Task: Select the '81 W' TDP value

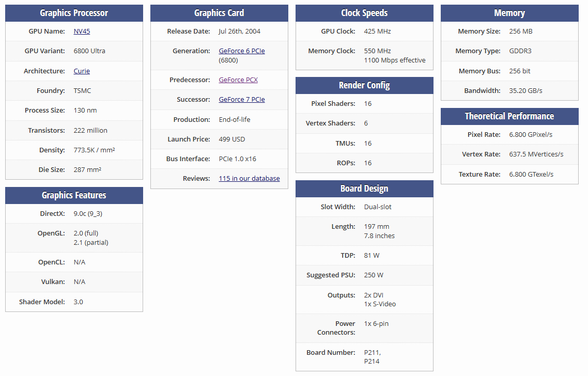Action: click(372, 256)
